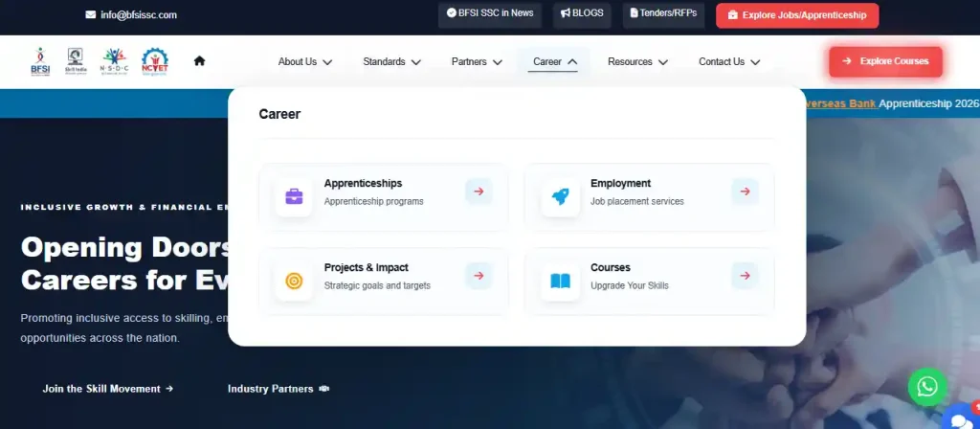Click the Projects & Impact target icon
The width and height of the screenshot is (980, 429).
[x=294, y=282]
